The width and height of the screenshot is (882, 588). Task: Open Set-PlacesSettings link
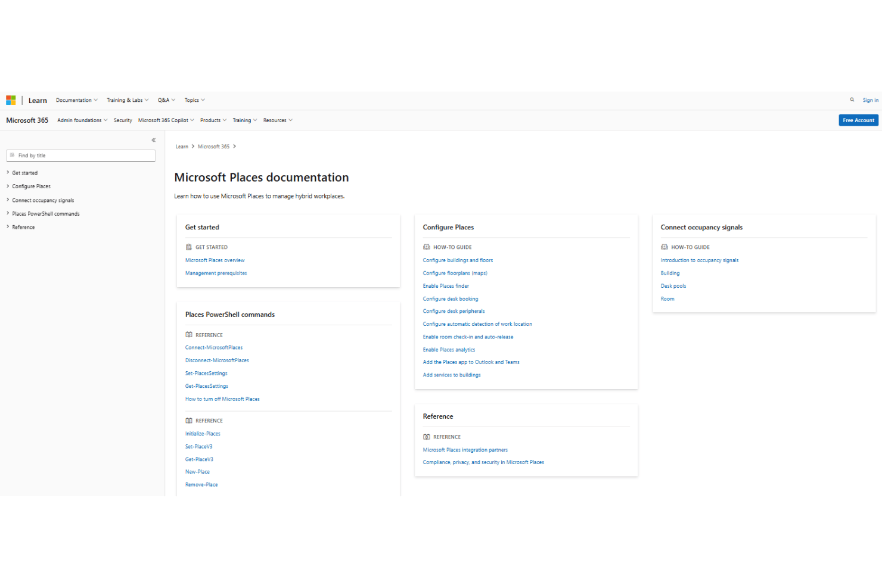tap(206, 374)
